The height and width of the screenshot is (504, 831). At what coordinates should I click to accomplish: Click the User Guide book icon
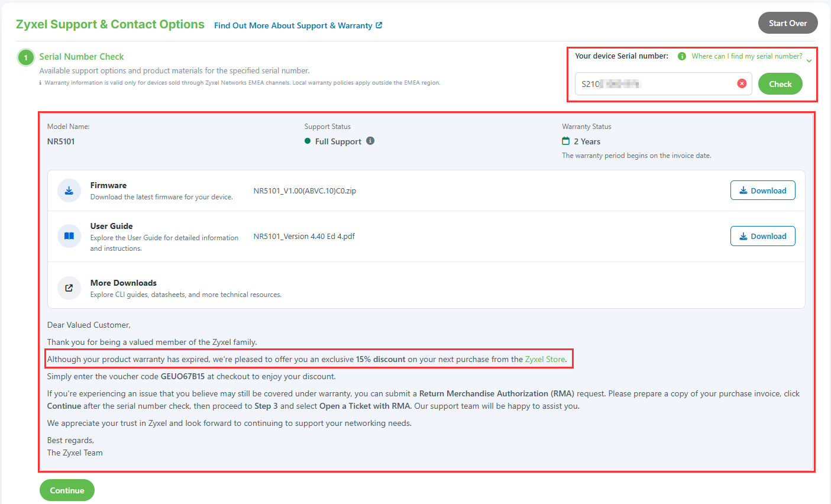click(69, 236)
